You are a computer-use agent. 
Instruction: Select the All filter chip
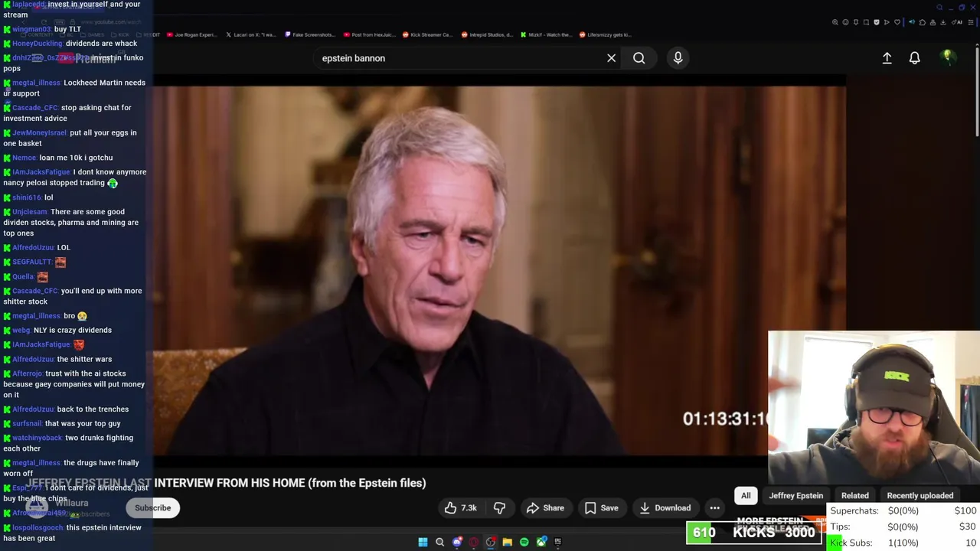click(746, 496)
